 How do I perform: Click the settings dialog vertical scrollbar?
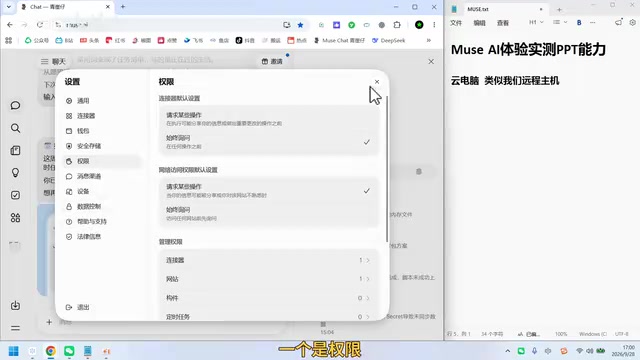[x=387, y=168]
